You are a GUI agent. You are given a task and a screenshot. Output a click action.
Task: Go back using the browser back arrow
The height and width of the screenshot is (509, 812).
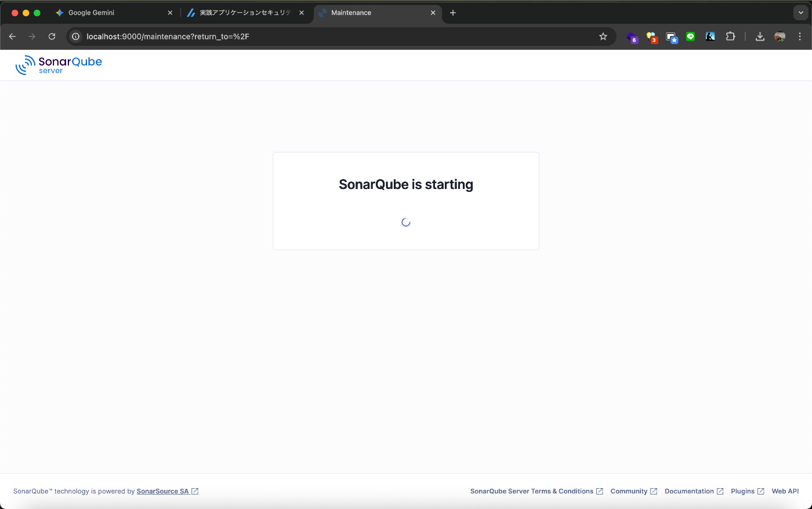coord(12,37)
